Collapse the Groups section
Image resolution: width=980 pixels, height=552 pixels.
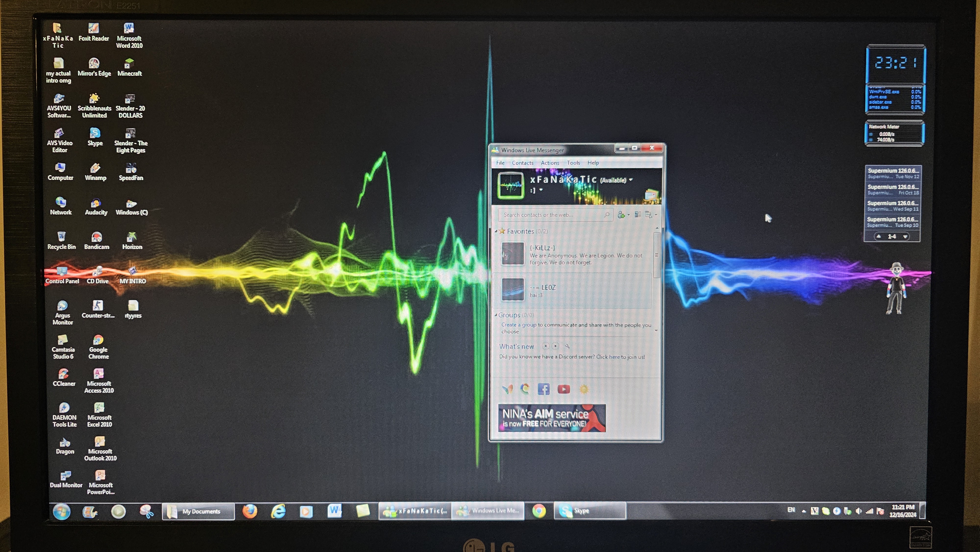(x=496, y=315)
